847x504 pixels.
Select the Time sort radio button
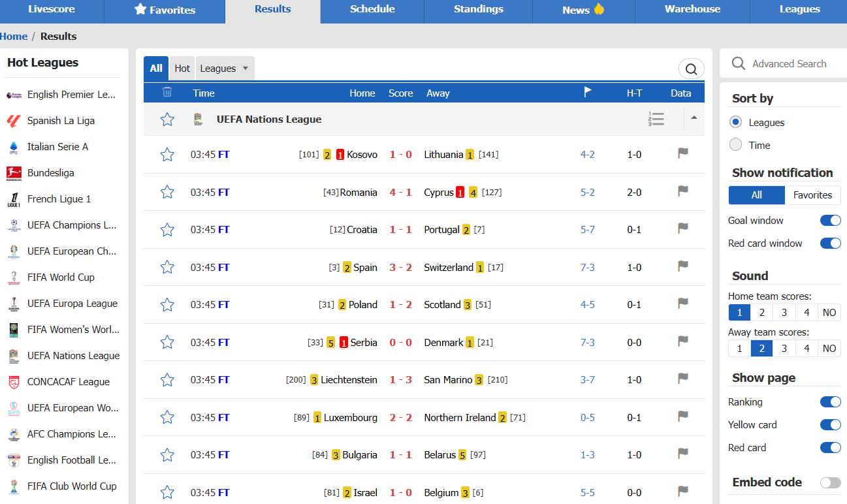coord(736,145)
